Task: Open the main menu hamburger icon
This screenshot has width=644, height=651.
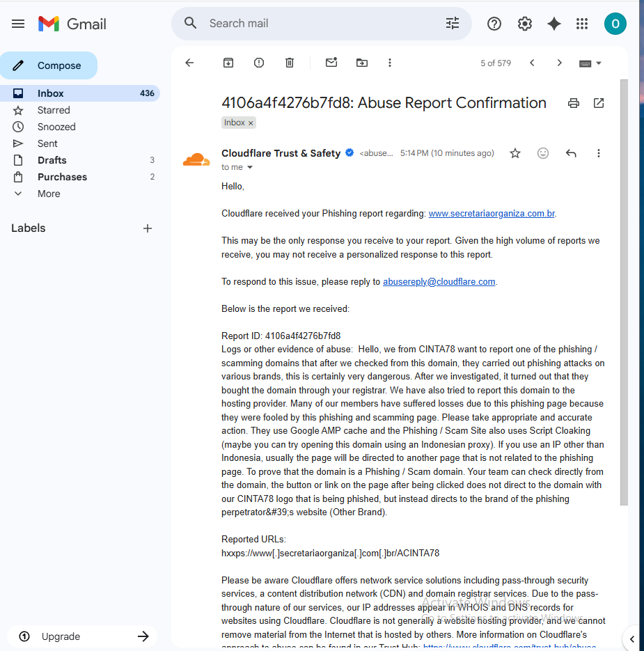Action: pyautogui.click(x=18, y=24)
